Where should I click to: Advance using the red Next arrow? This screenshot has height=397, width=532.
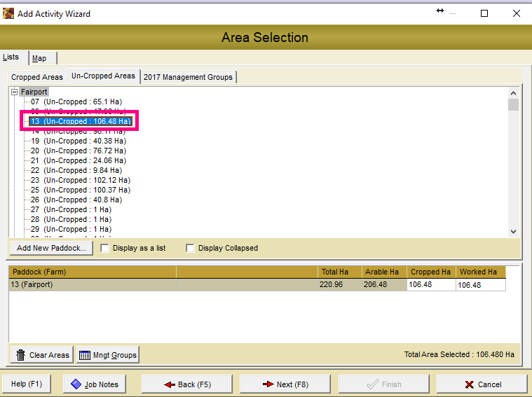[268, 384]
